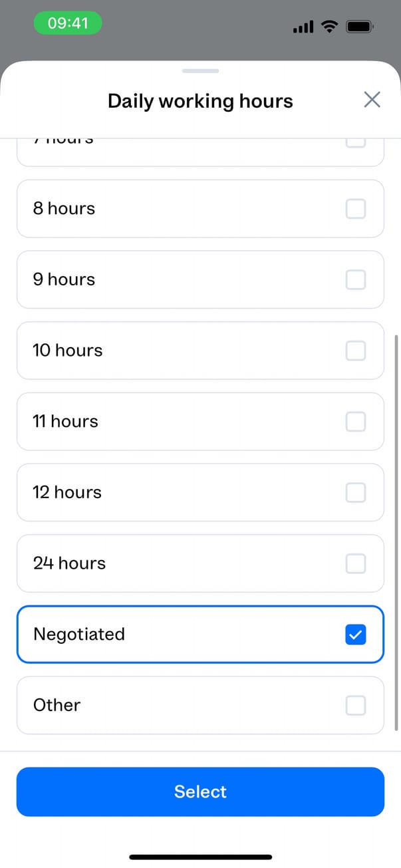Tick the 10 hours checkbox

pyautogui.click(x=356, y=351)
